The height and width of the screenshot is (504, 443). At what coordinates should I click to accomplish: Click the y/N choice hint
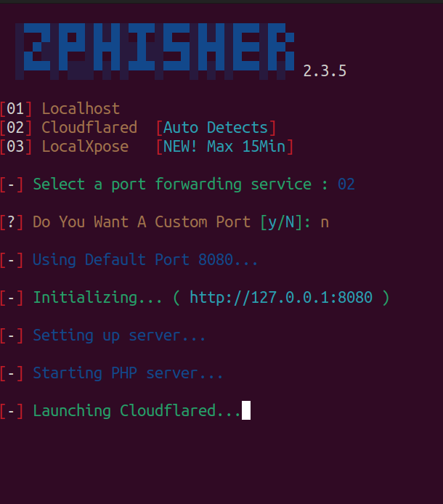click(x=281, y=222)
